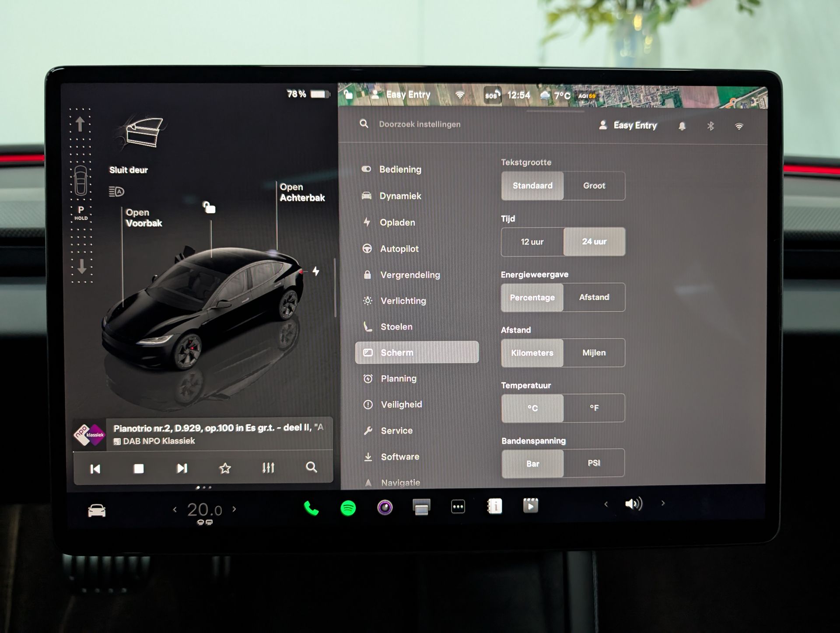840x633 pixels.
Task: Launch the dashcam camera app
Action: click(x=385, y=507)
